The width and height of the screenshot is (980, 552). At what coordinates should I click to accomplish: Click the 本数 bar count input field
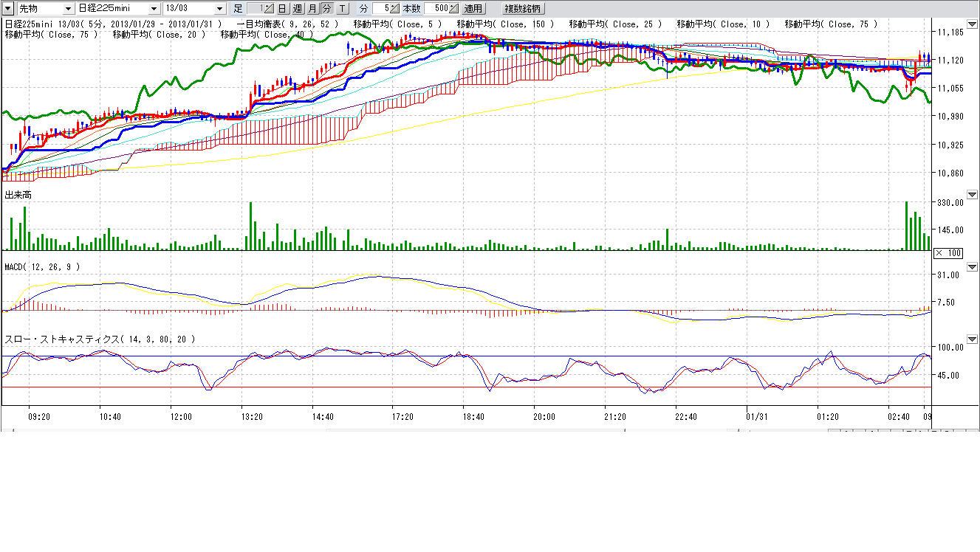(x=436, y=9)
